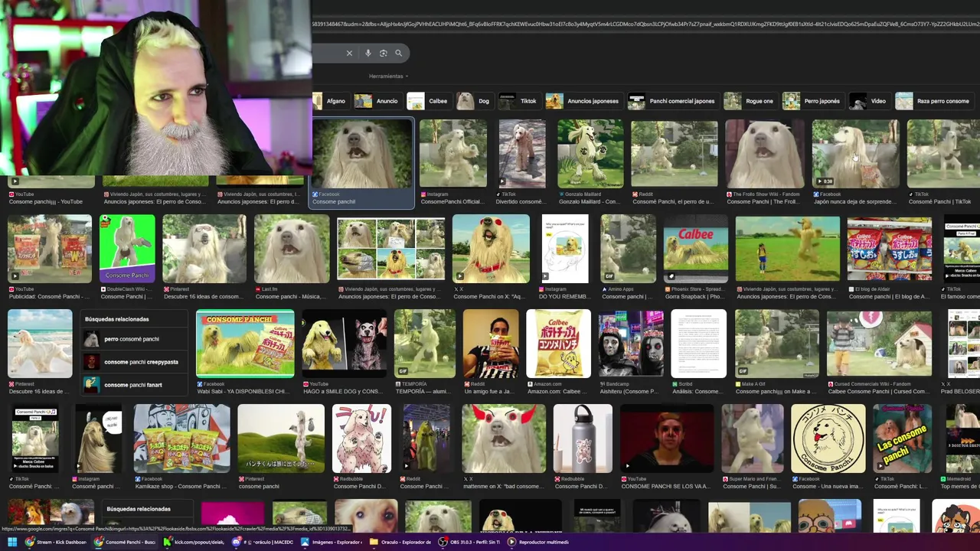Open Google Lens image search icon

point(384,53)
